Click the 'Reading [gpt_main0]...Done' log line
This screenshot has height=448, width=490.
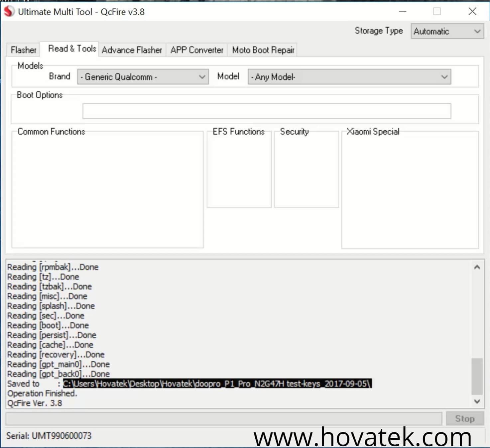[59, 364]
